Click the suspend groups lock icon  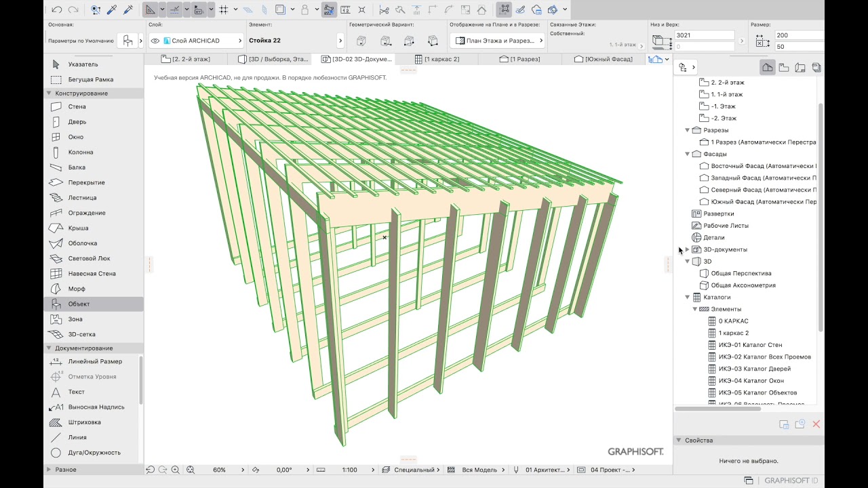[x=305, y=9]
